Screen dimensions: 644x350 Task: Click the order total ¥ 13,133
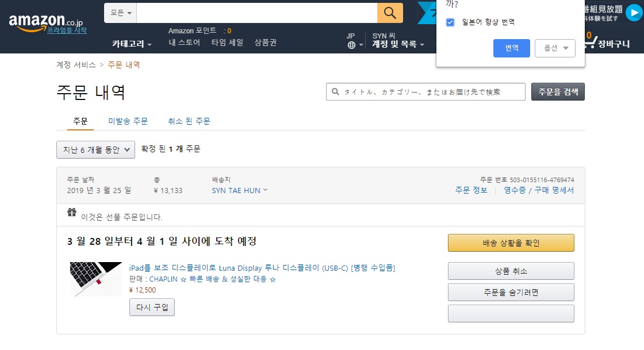coord(168,190)
